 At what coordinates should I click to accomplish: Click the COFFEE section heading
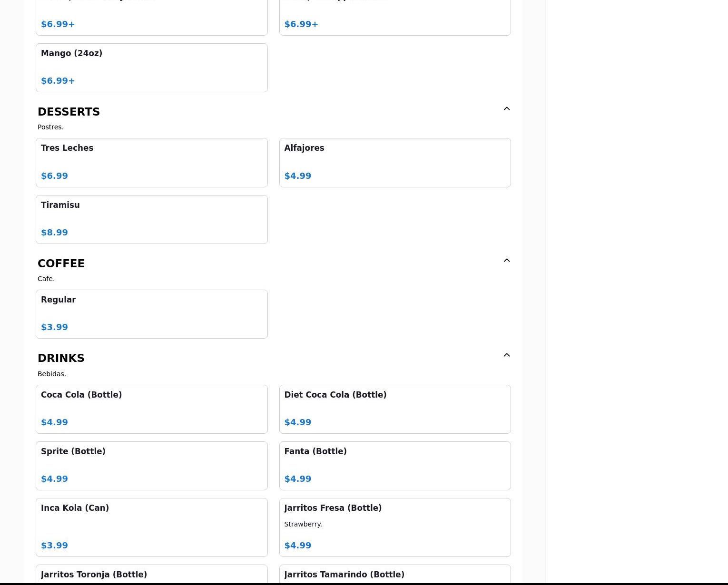pos(61,263)
